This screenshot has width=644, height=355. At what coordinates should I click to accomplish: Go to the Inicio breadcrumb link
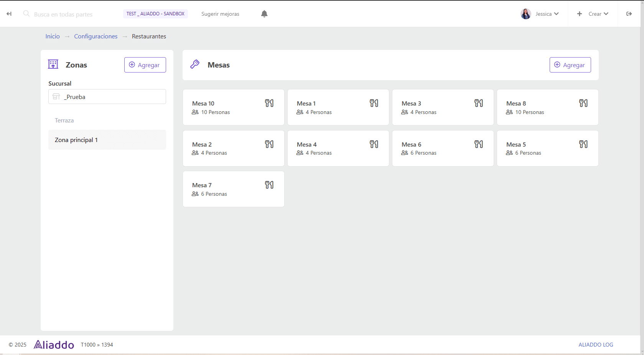tap(53, 36)
